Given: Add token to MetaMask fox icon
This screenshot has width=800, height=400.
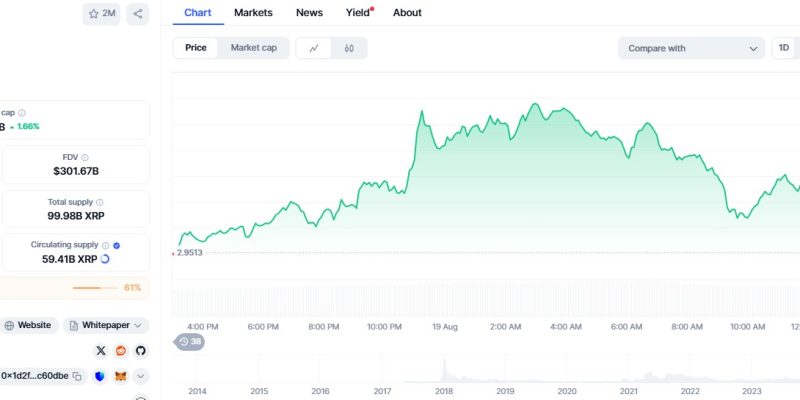Looking at the screenshot, I should coord(120,377).
